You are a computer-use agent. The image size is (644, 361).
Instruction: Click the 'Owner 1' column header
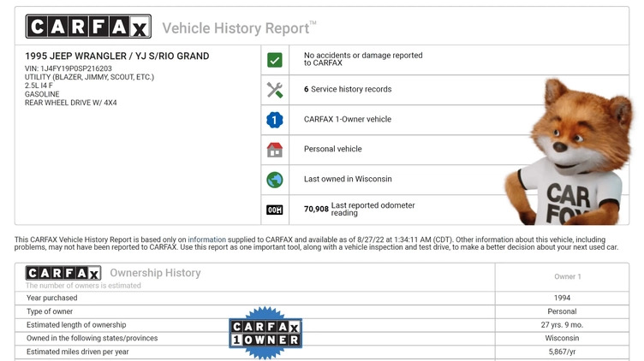(568, 277)
